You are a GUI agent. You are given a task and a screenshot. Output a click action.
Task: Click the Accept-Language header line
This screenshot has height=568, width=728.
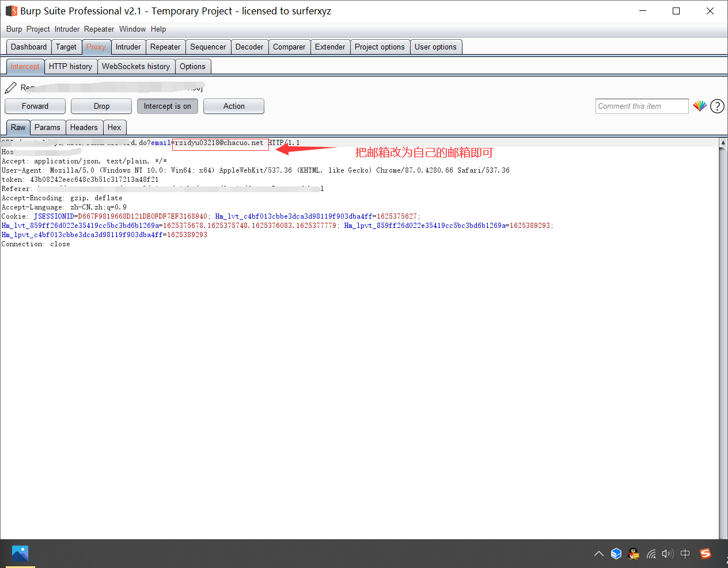tap(64, 207)
